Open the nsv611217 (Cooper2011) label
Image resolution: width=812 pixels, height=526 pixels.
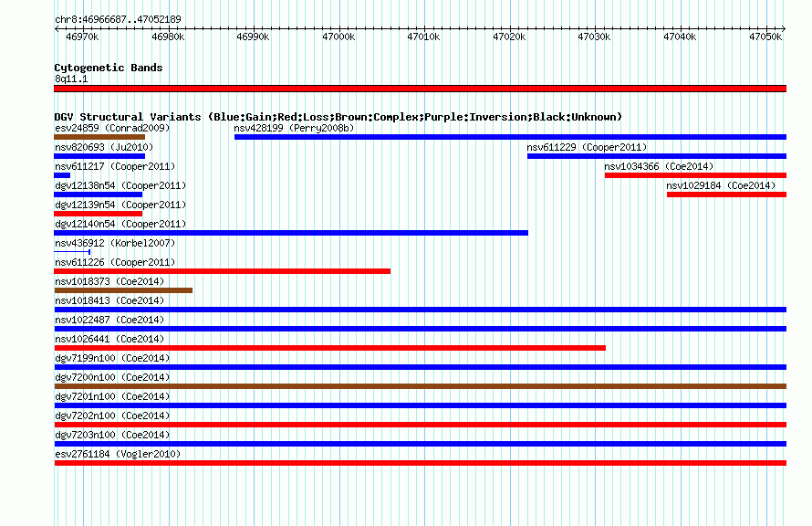click(115, 166)
